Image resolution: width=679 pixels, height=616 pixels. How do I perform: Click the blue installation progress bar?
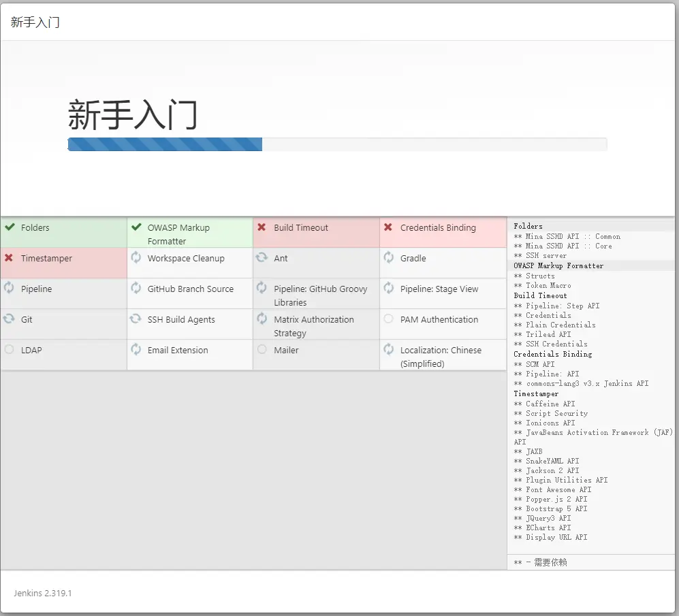point(163,144)
